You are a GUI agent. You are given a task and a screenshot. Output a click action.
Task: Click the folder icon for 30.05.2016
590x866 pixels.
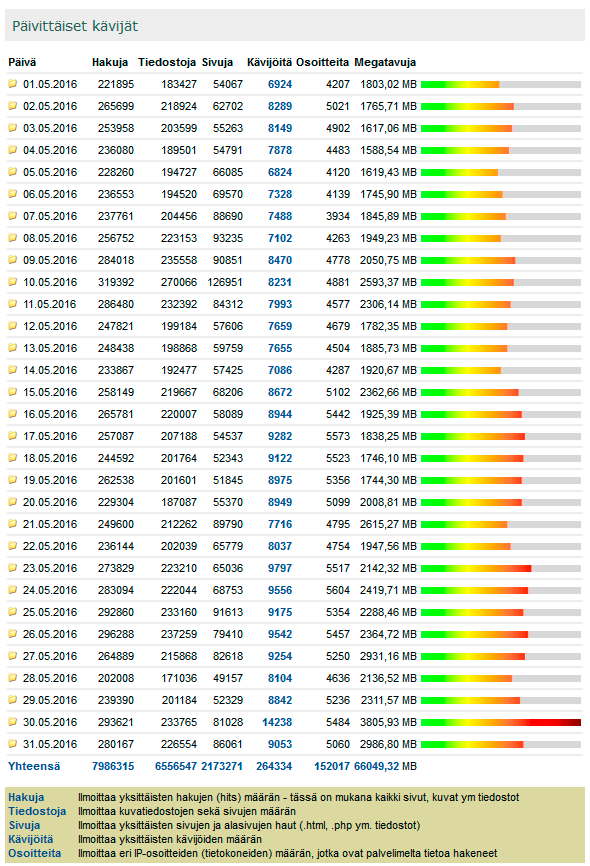[13, 721]
